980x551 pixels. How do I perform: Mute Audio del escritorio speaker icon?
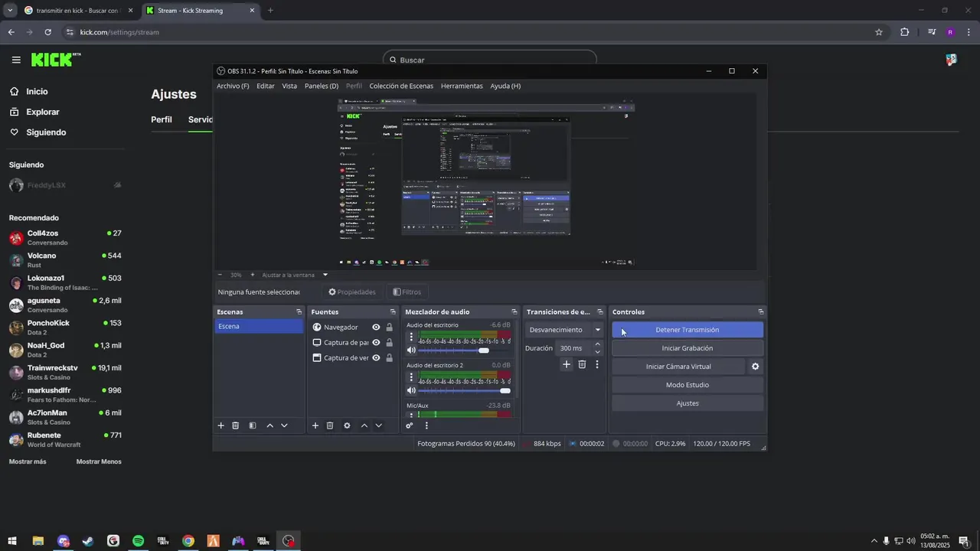click(x=411, y=350)
